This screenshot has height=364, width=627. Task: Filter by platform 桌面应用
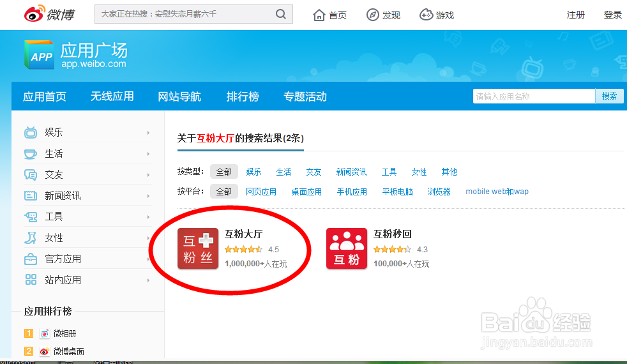[x=306, y=192]
